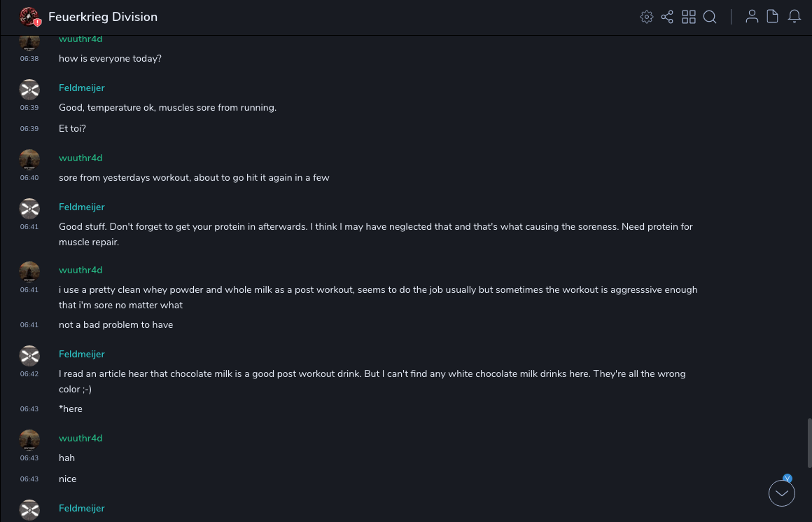Click wuuthr4d's name above the "hah" message

[x=80, y=438]
